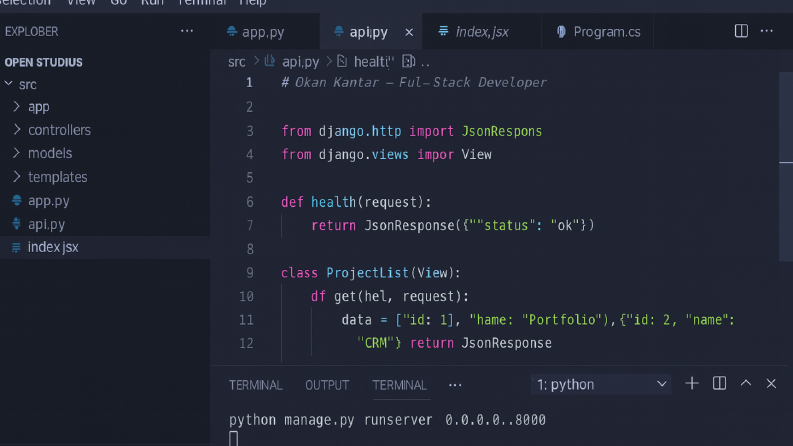The width and height of the screenshot is (793, 446).
Task: Create a new terminal with the plus icon
Action: (692, 383)
